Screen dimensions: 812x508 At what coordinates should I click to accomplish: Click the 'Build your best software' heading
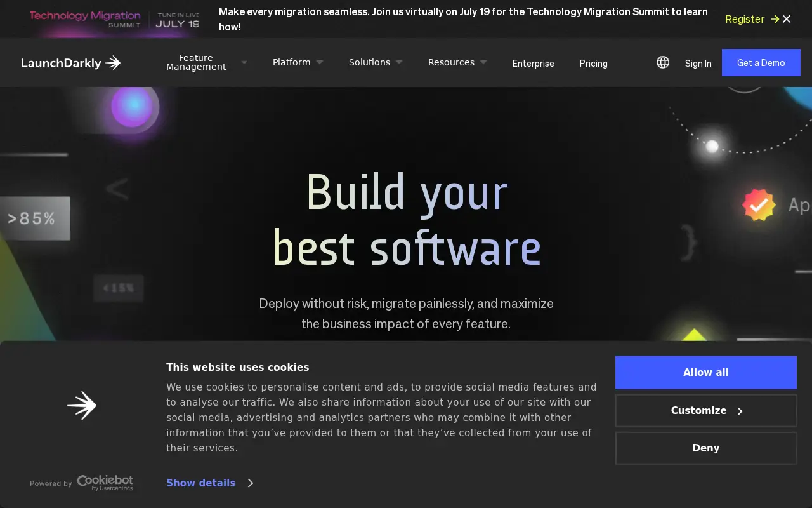[x=407, y=220]
